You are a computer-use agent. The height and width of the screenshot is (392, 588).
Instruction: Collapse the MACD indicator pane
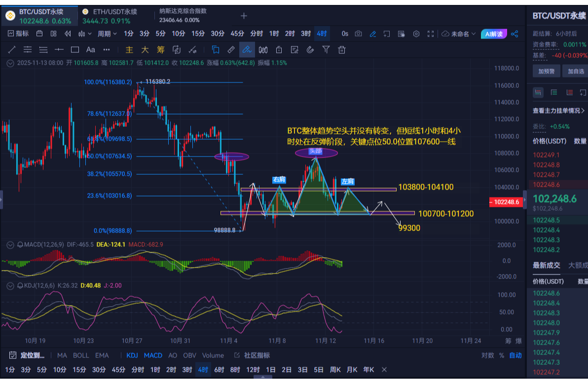(x=10, y=244)
